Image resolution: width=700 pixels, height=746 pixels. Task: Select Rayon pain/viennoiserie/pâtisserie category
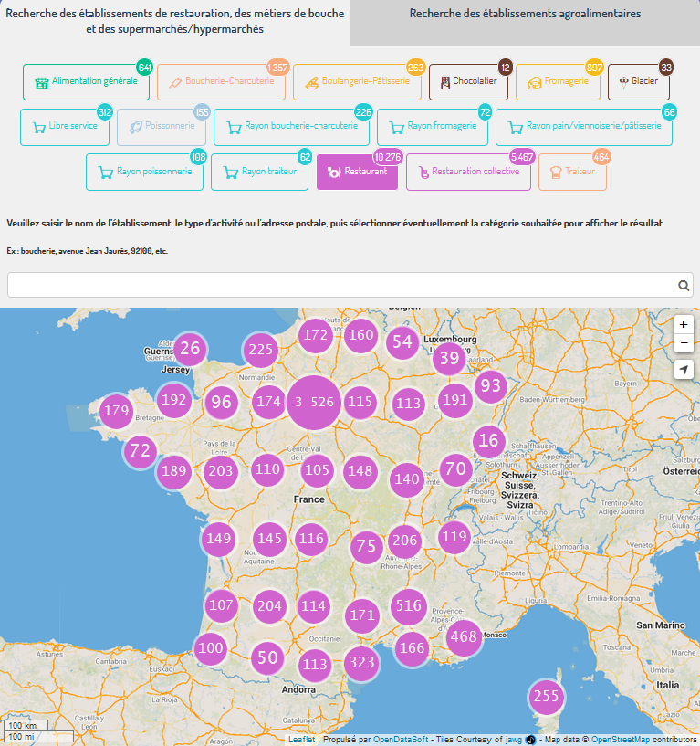coord(584,127)
